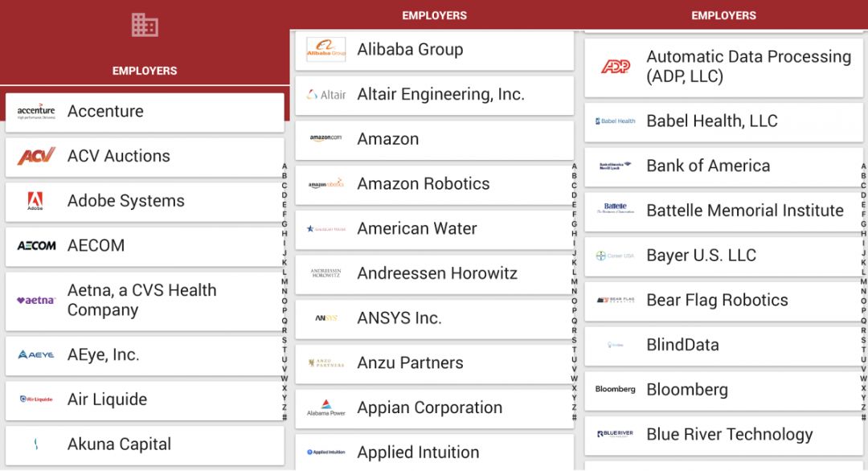Click the Adobe logo icon
Viewport: 868px width, 471px height.
coord(35,201)
